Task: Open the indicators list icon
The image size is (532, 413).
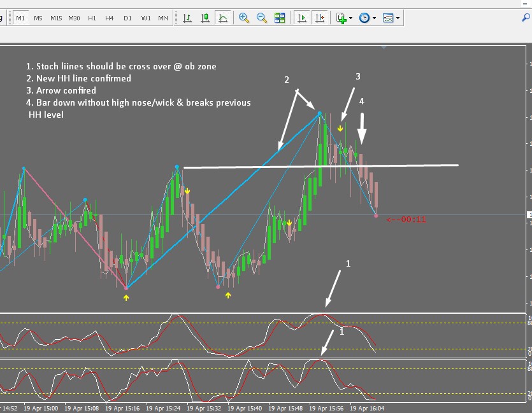Action: click(x=341, y=18)
